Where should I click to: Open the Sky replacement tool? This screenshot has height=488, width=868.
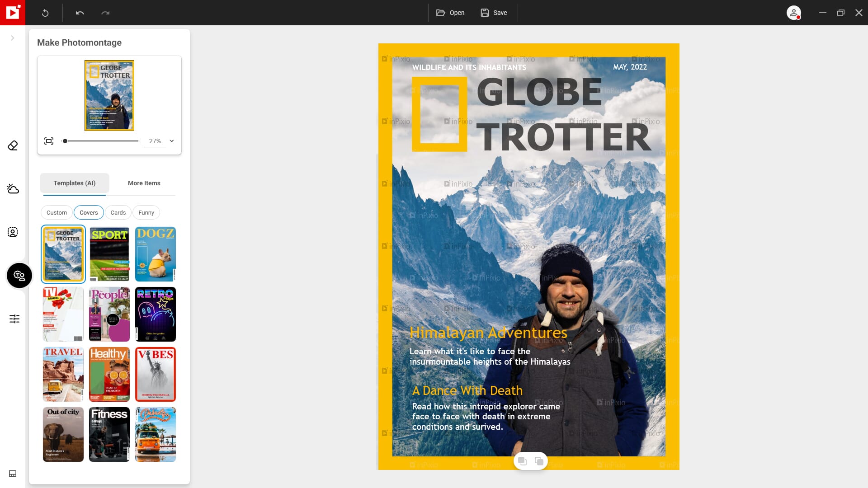[x=13, y=189]
